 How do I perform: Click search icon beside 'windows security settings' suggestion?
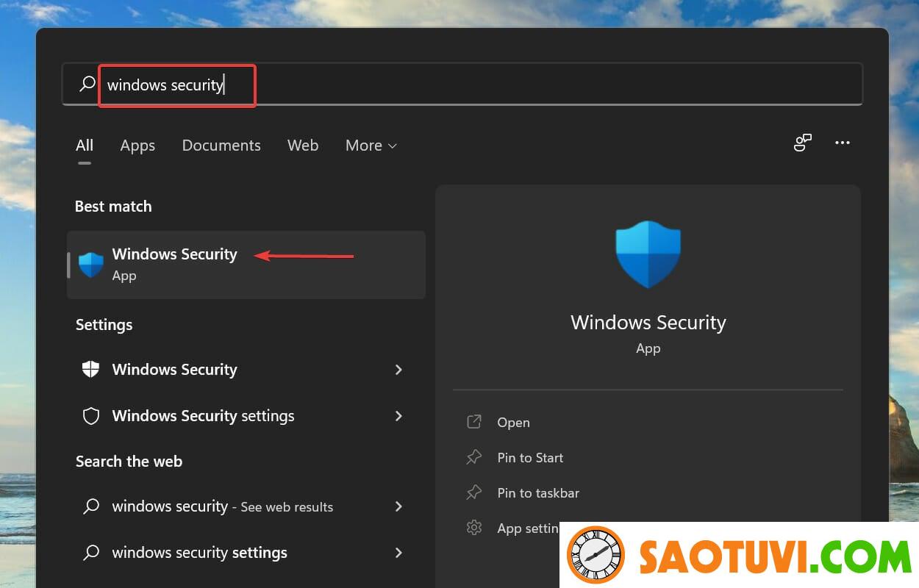(91, 553)
